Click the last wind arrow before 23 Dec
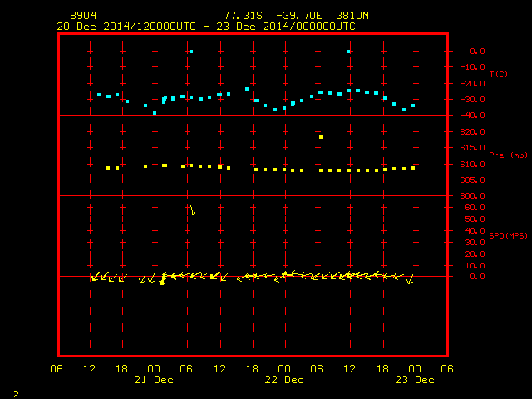 [410, 279]
